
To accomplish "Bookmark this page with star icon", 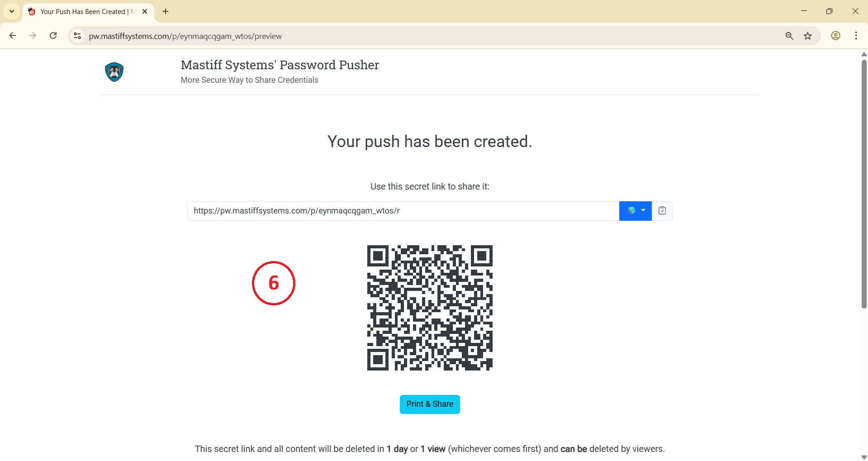I will coord(808,36).
